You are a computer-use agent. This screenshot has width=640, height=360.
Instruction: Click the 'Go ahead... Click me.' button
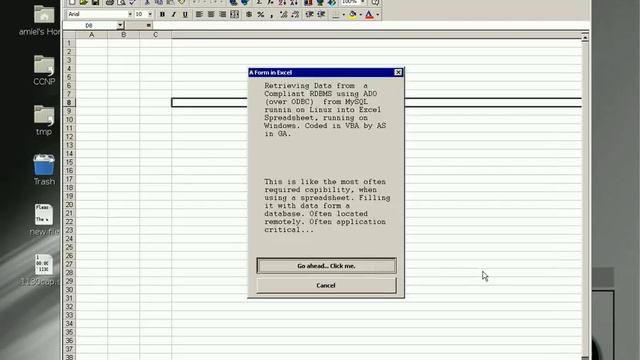coord(326,266)
